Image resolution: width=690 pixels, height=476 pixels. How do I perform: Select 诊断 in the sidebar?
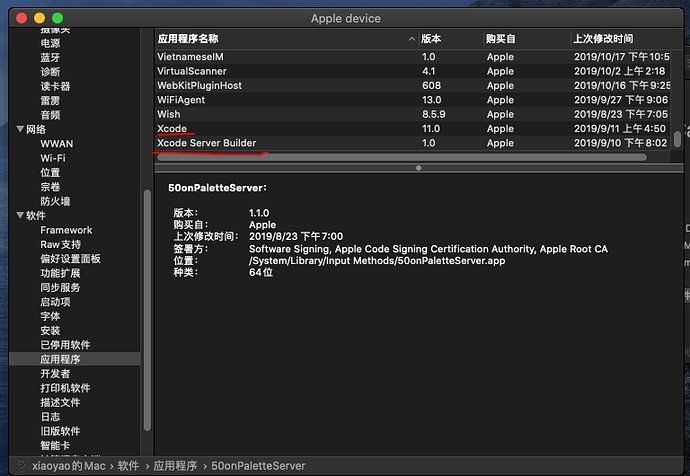point(50,72)
